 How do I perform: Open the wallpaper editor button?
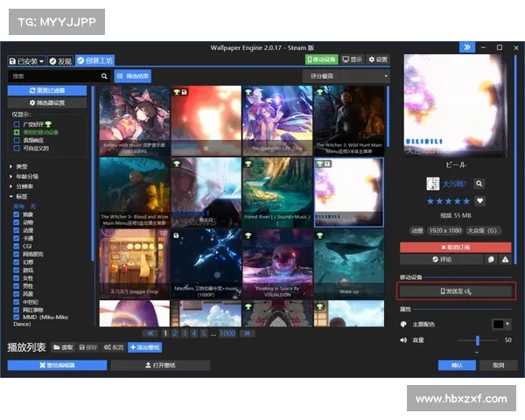click(x=57, y=365)
